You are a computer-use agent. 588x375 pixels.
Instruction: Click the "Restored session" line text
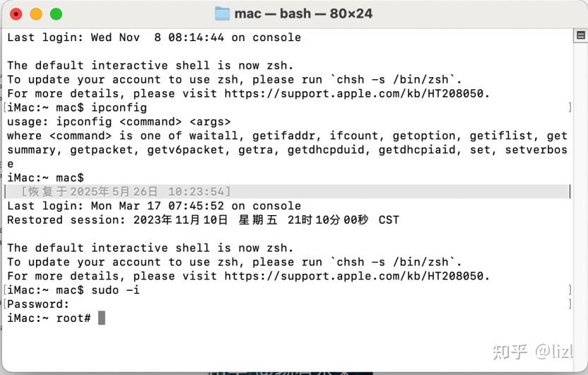203,220
